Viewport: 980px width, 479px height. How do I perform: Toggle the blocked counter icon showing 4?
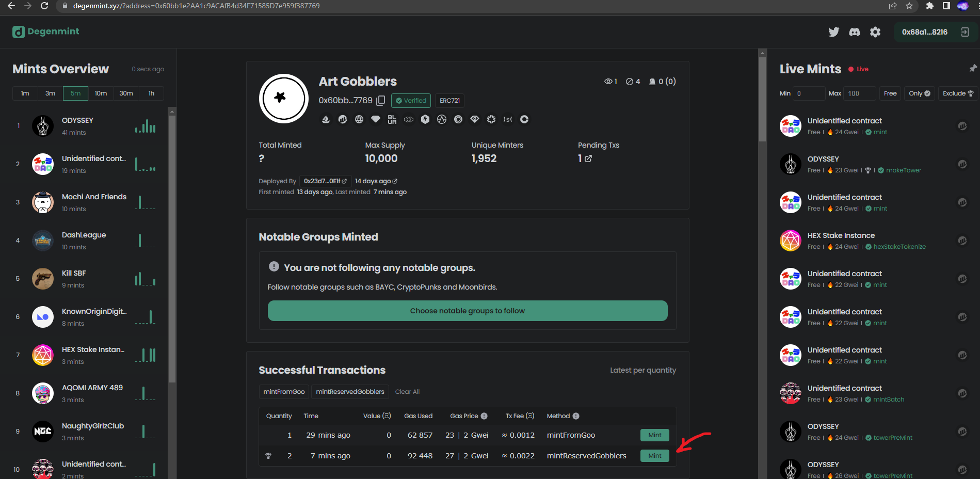pyautogui.click(x=633, y=82)
